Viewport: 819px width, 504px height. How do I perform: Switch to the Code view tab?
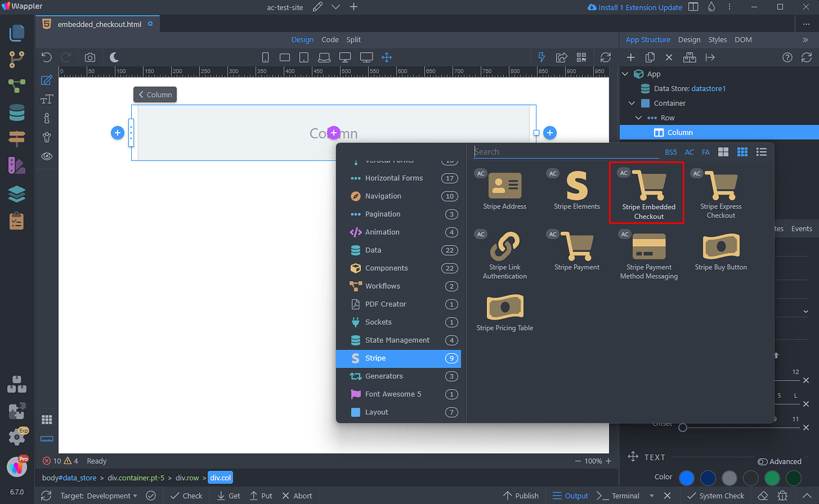click(x=330, y=40)
